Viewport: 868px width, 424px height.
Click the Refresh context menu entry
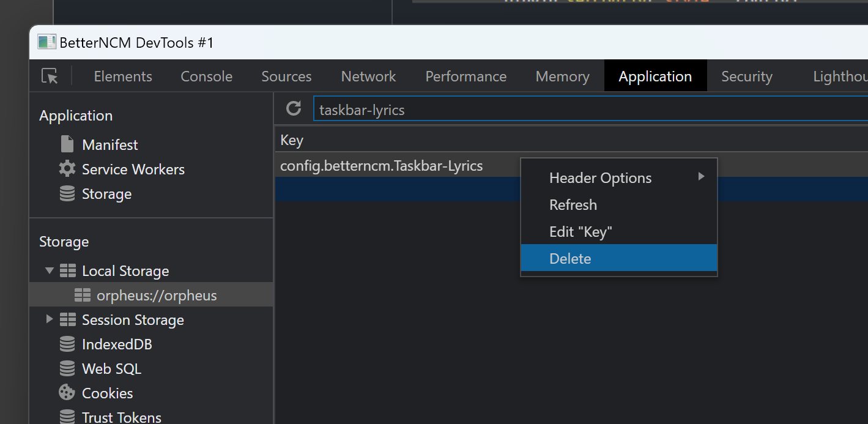point(573,204)
